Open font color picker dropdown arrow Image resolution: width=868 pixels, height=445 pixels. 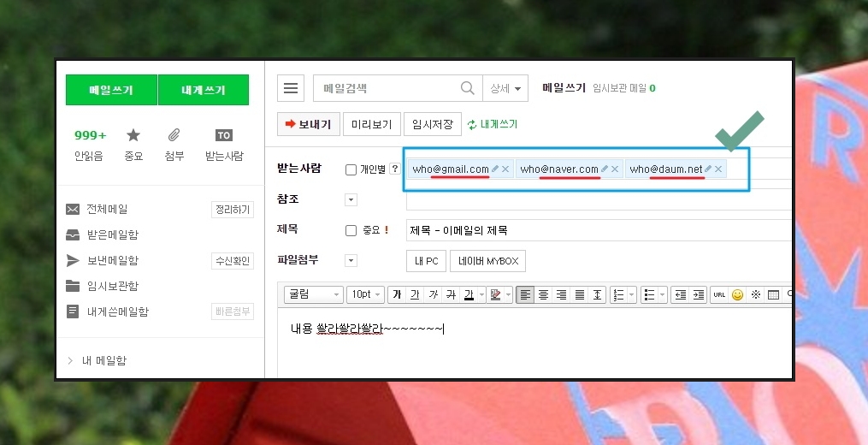[481, 295]
